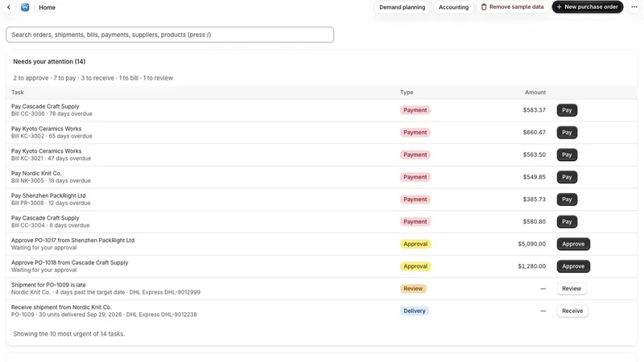Screen dimensions: 644x362
Task: Approve PO-1017 from Shenzhen PackRight
Action: pyautogui.click(x=573, y=244)
